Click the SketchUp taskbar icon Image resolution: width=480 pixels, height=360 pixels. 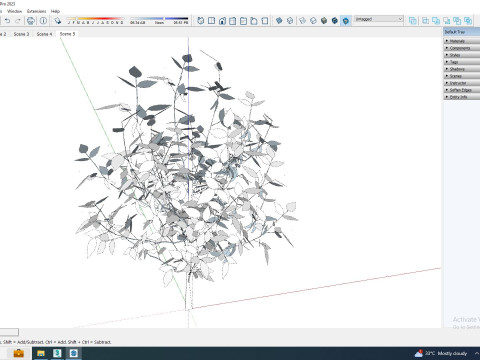(74, 353)
